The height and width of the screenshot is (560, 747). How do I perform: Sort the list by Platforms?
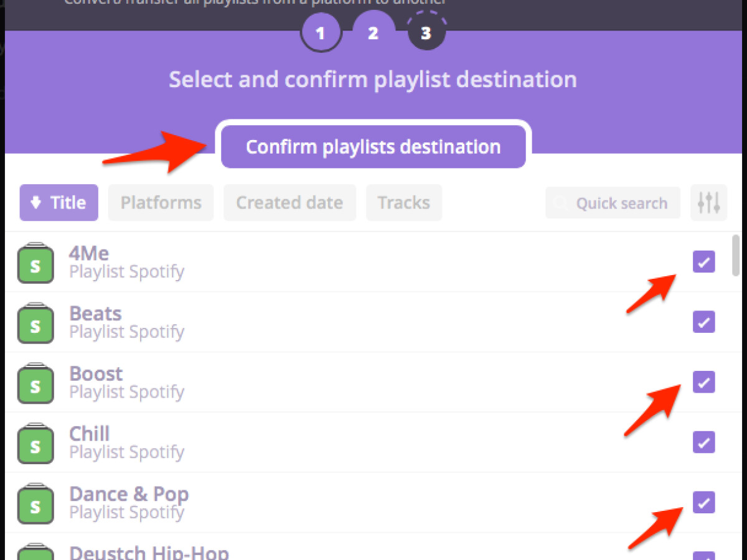pyautogui.click(x=161, y=202)
